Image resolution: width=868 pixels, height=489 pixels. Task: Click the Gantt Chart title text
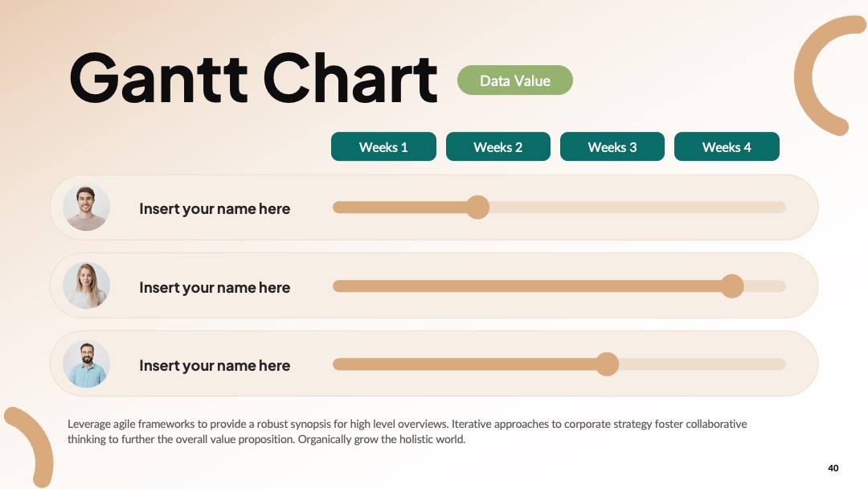[253, 78]
